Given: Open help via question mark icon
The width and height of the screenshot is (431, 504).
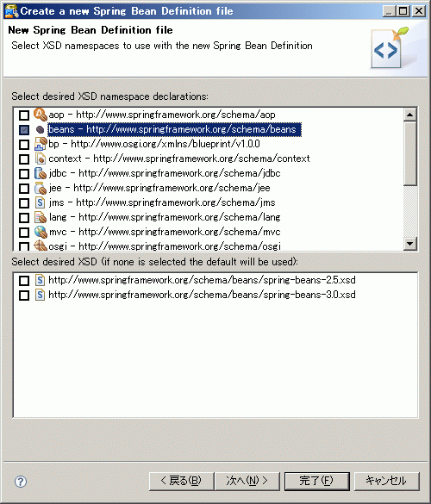Looking at the screenshot, I should (21, 482).
